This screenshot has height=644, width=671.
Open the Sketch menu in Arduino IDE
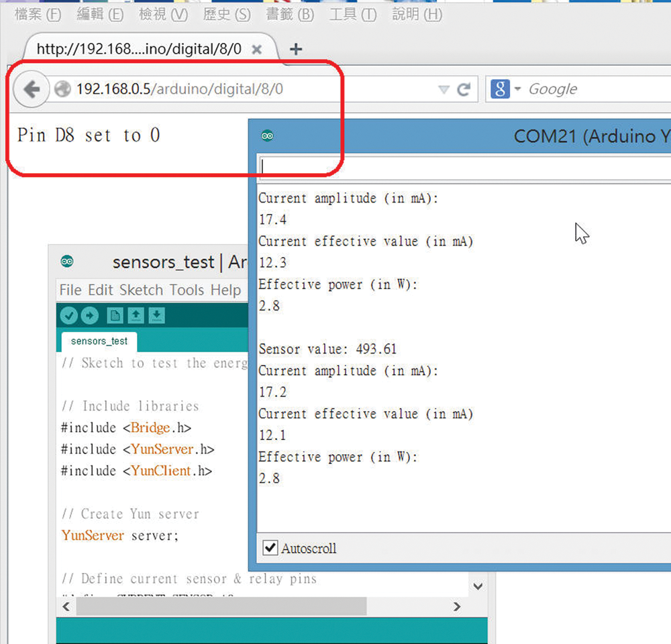141,290
